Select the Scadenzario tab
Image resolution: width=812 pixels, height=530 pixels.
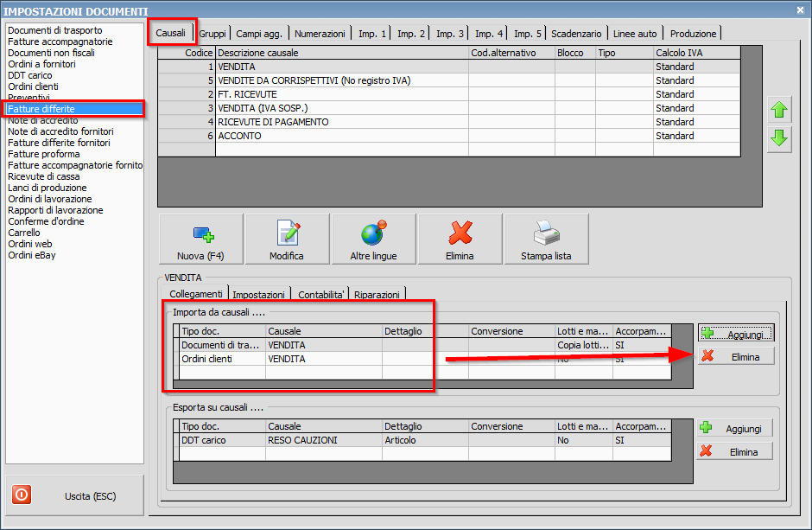pos(576,34)
